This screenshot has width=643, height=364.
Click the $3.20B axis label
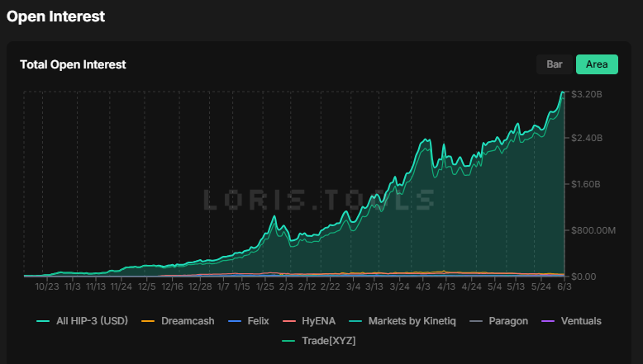[587, 94]
